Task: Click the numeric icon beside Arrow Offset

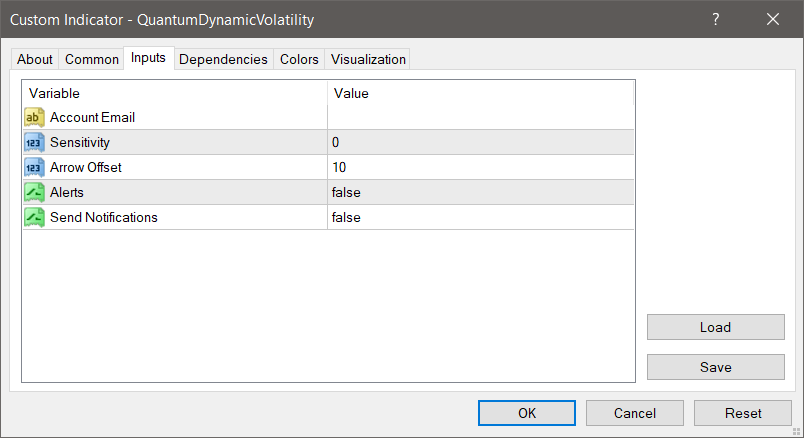Action: coord(34,167)
